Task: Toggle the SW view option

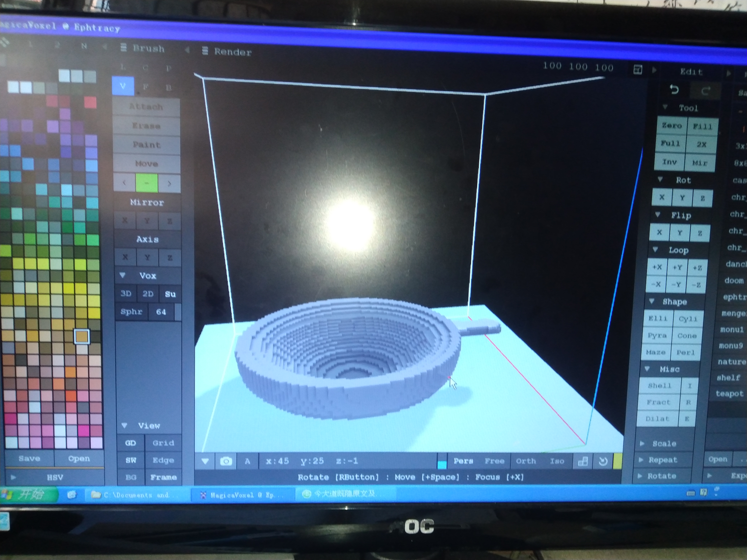Action: coord(131,460)
